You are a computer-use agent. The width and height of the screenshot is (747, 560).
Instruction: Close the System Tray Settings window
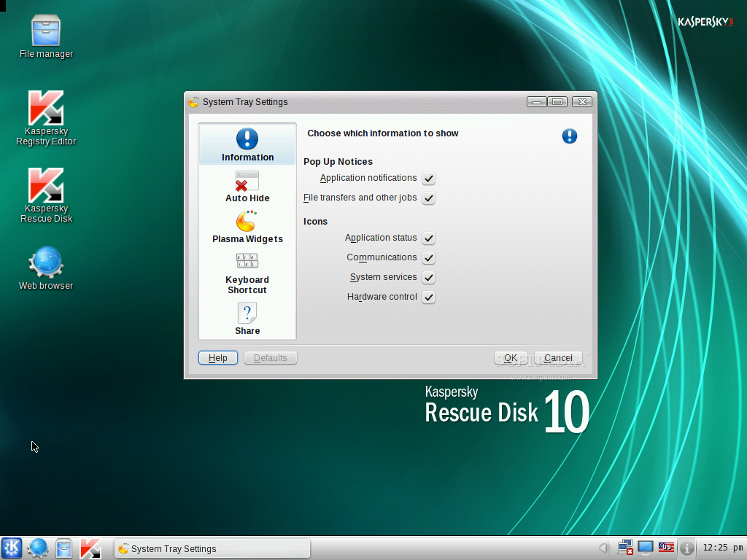point(582,102)
